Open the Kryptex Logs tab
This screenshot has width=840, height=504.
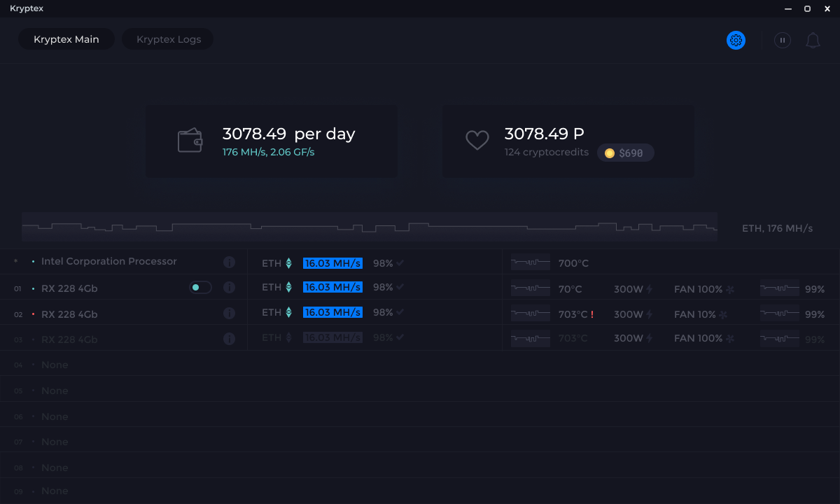coord(168,39)
